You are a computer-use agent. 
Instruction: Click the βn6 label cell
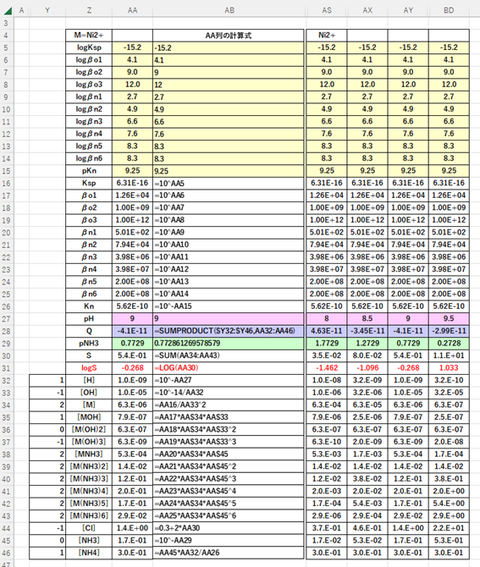89,294
